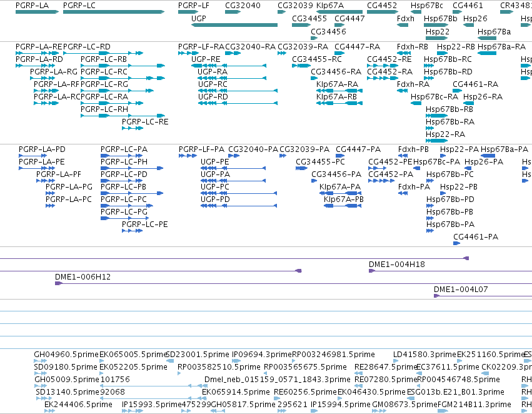532x414 pixels.
Task: Select protein PGRP-LA-PD
Action: (33, 156)
